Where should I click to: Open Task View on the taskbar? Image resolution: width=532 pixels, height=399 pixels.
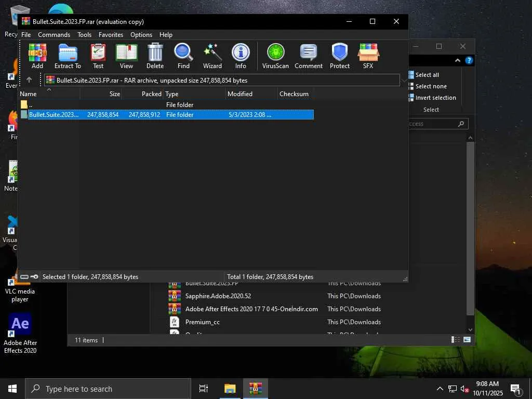(x=204, y=389)
